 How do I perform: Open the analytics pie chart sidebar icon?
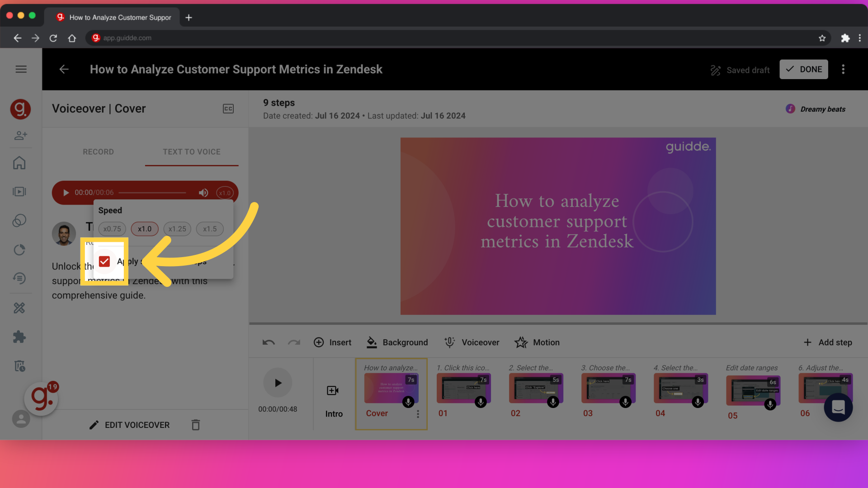click(19, 250)
